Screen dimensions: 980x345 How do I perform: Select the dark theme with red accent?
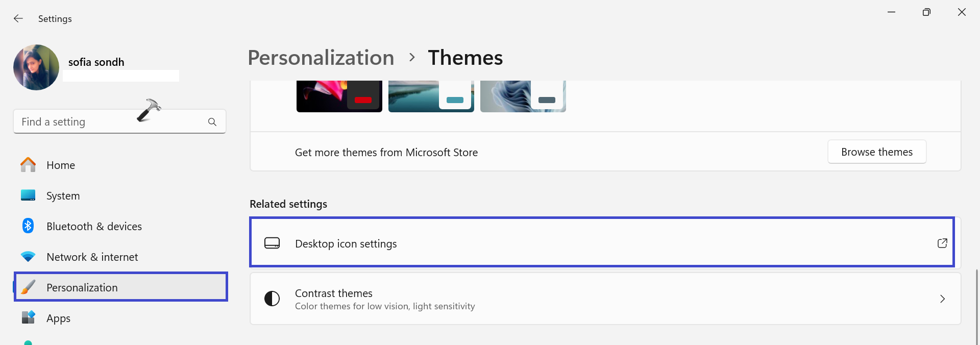point(339,96)
